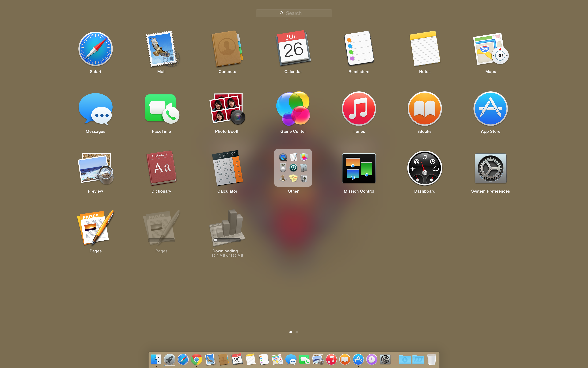Open the Notes app from the Dock

pyautogui.click(x=251, y=359)
